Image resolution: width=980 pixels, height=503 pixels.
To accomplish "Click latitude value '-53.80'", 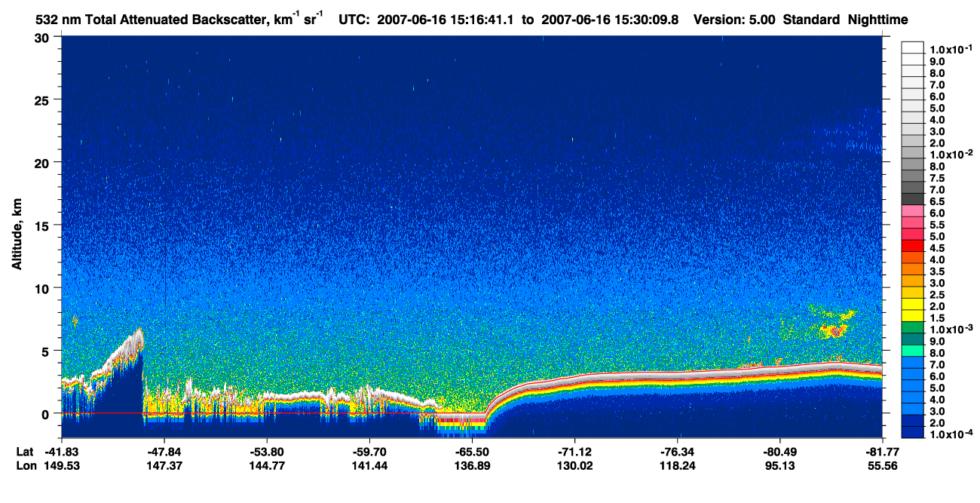I will [x=267, y=451].
